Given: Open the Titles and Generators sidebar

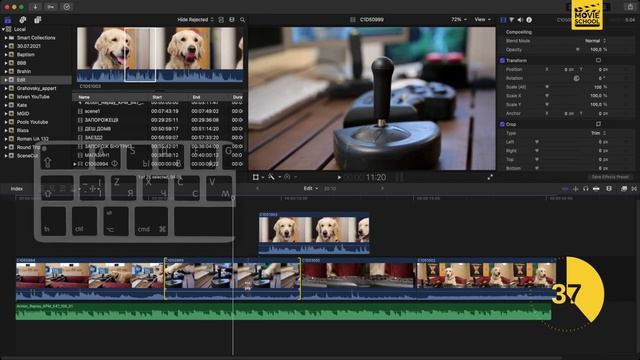Looking at the screenshot, I should 38,20.
